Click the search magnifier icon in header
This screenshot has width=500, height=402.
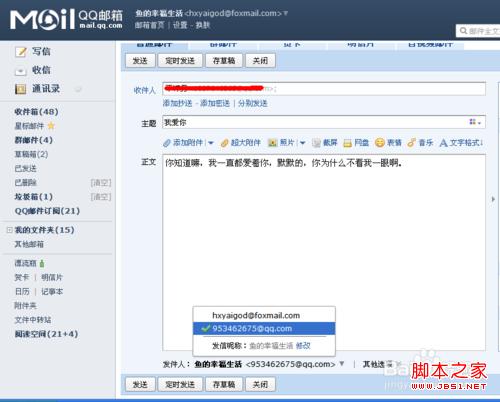tap(463, 31)
